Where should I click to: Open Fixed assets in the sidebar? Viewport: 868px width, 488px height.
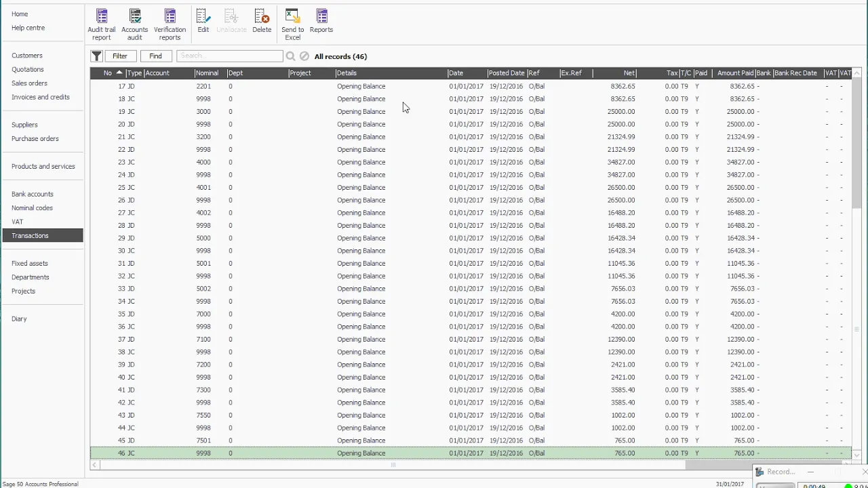(x=29, y=264)
